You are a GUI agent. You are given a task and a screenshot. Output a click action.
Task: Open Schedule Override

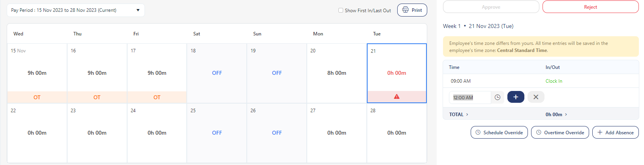[x=499, y=132]
